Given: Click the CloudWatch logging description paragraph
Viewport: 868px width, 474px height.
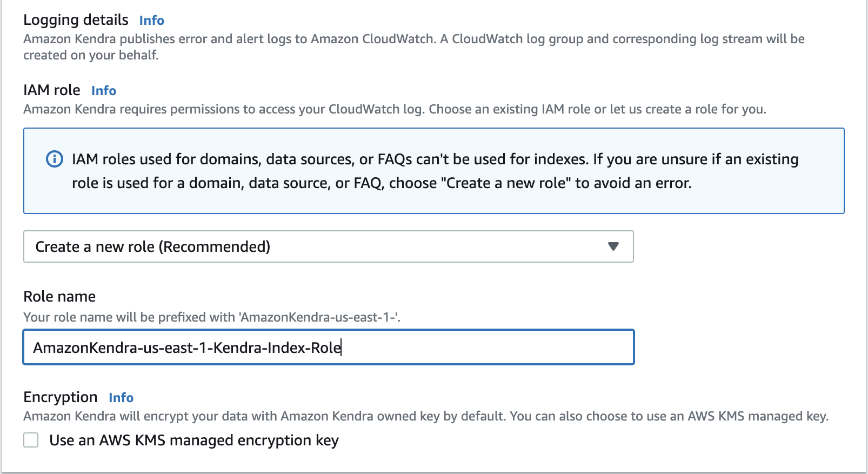Looking at the screenshot, I should coord(413,46).
